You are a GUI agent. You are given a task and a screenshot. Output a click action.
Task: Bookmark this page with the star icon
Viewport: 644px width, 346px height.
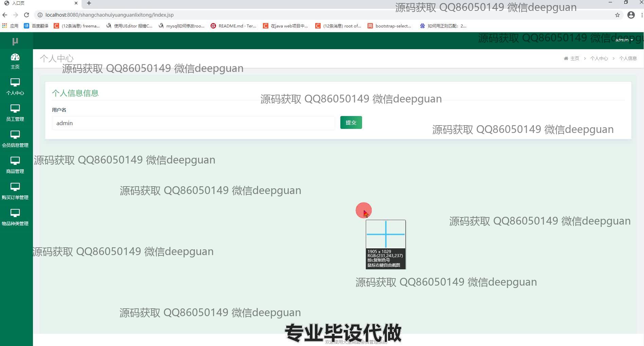click(618, 15)
